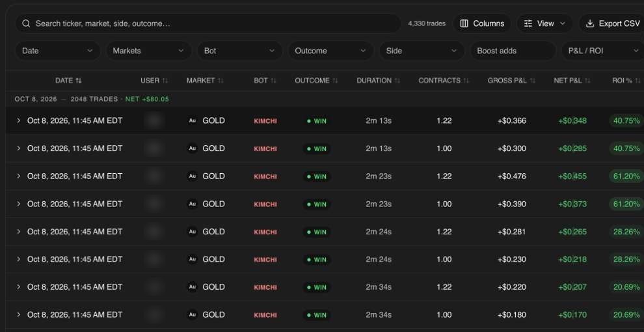
Task: Open the View dropdown menu
Action: coord(544,23)
